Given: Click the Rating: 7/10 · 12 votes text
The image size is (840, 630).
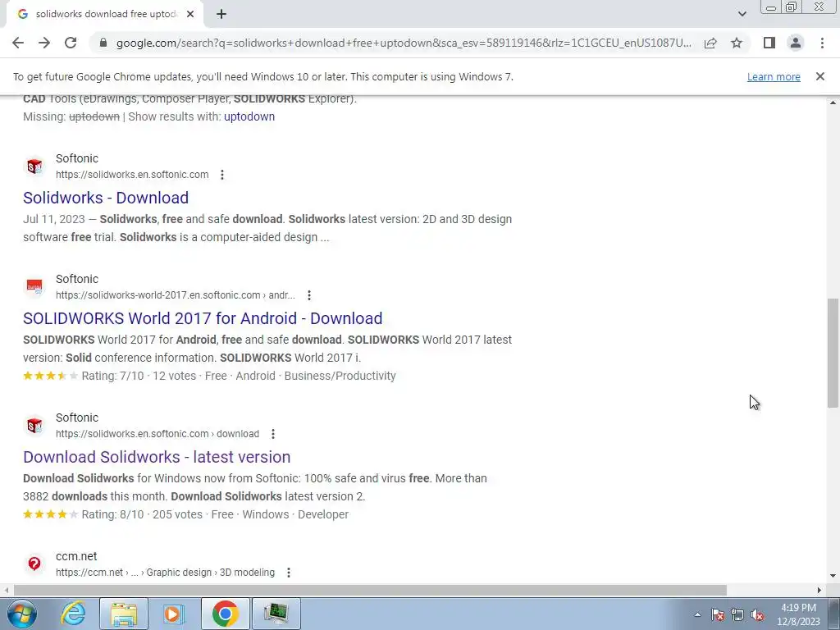Looking at the screenshot, I should click(x=139, y=376).
